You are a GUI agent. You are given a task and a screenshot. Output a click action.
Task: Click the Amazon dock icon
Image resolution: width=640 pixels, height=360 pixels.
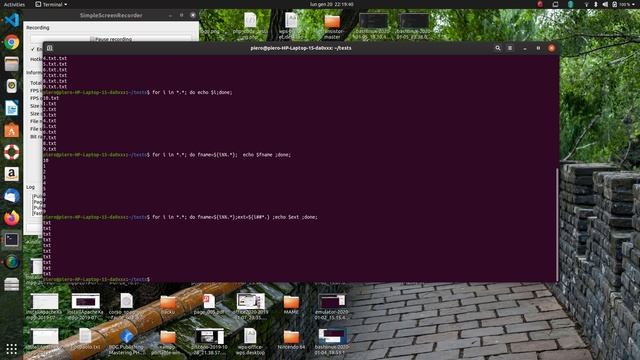(x=11, y=174)
